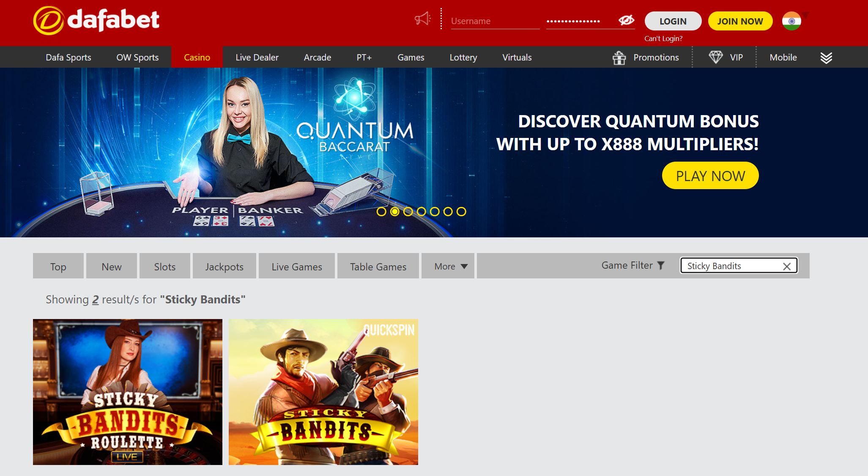This screenshot has width=868, height=476.
Task: Click the announcements speaker icon
Action: [x=422, y=19]
